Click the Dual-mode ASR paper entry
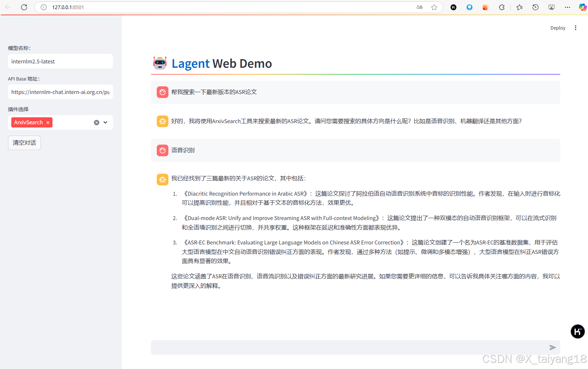The width and height of the screenshot is (588, 369). click(x=369, y=223)
